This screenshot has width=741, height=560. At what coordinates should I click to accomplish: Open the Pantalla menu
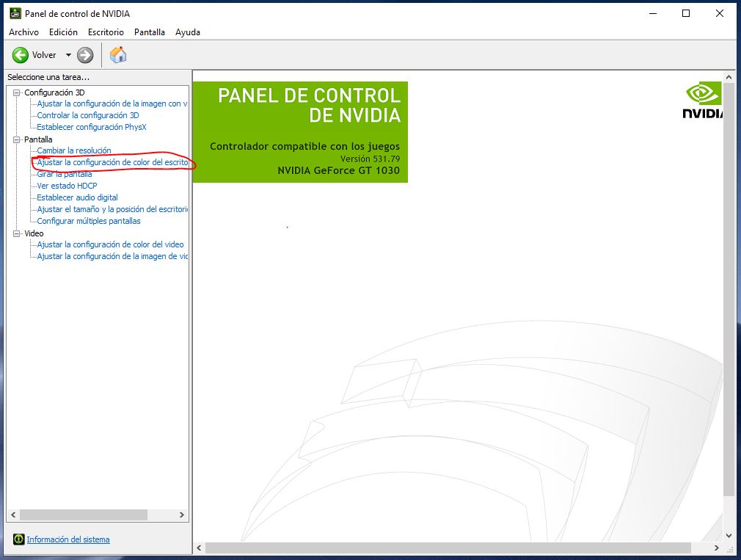pyautogui.click(x=150, y=32)
